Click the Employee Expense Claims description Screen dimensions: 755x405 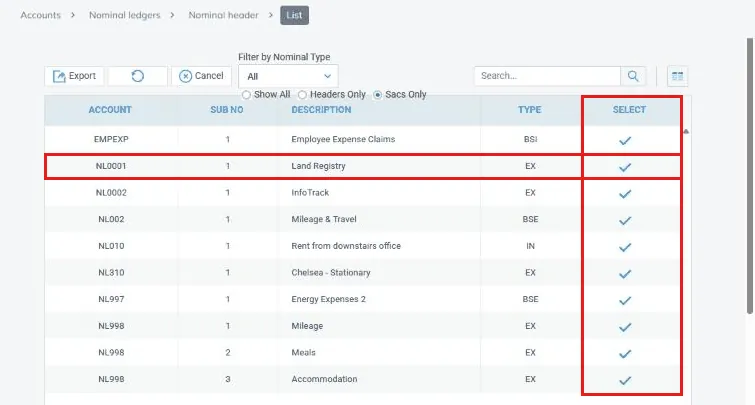[343, 139]
